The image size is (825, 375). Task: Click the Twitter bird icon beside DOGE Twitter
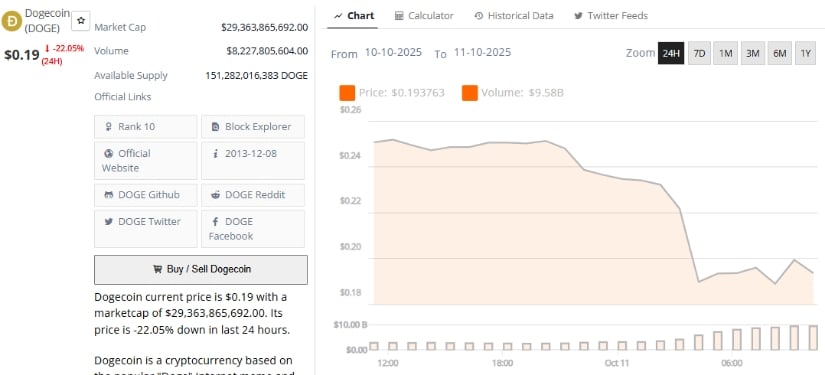pyautogui.click(x=109, y=221)
